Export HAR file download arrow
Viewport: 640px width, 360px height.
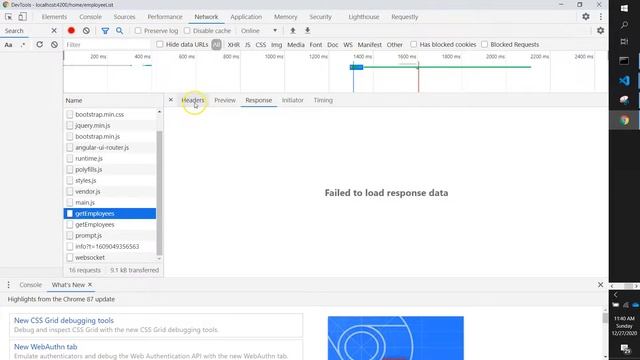point(307,31)
